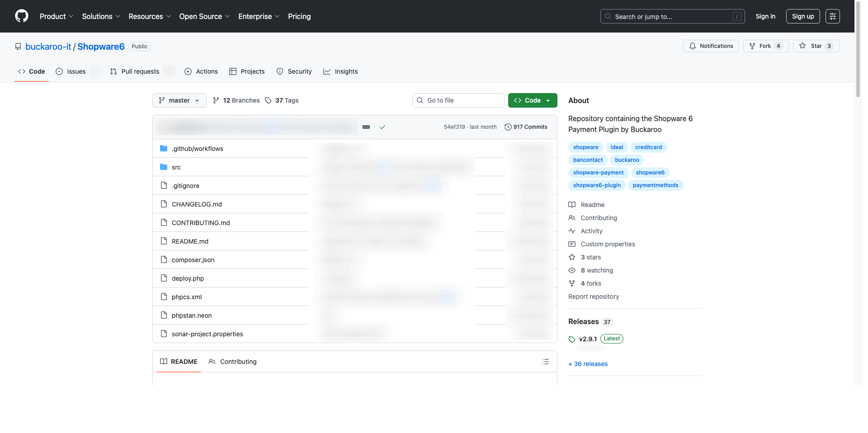Open the Enterprise dropdown
This screenshot has height=433, width=868.
[x=259, y=16]
